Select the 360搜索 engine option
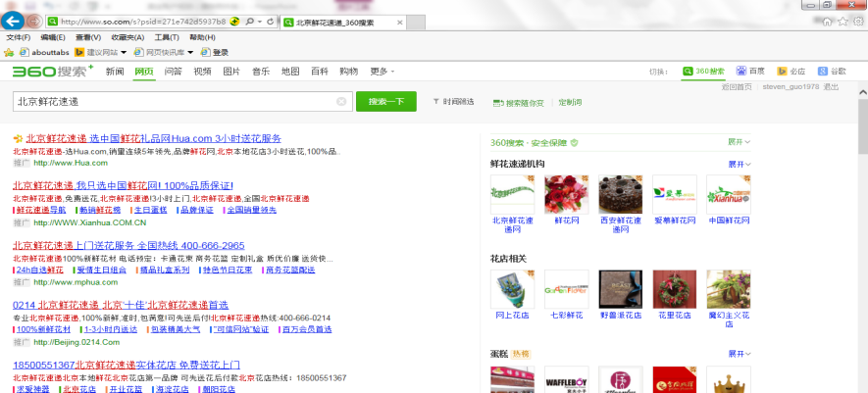Image resolution: width=868 pixels, height=393 pixels. click(x=703, y=71)
